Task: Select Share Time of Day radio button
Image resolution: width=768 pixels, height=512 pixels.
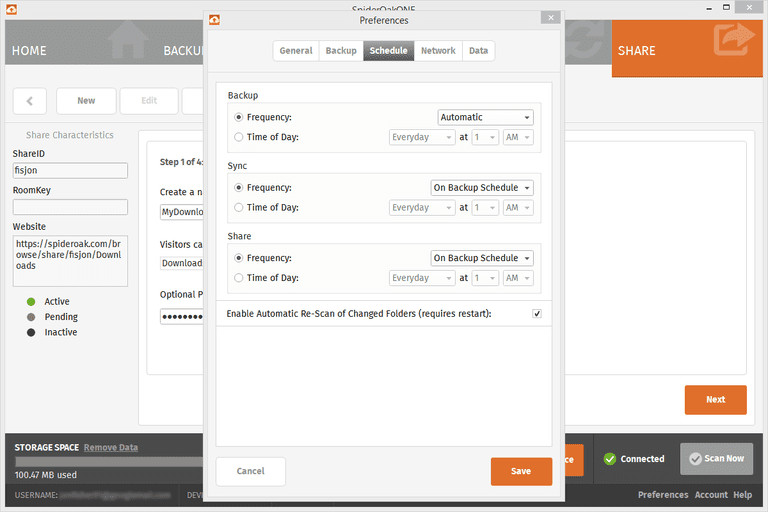Action: click(239, 278)
